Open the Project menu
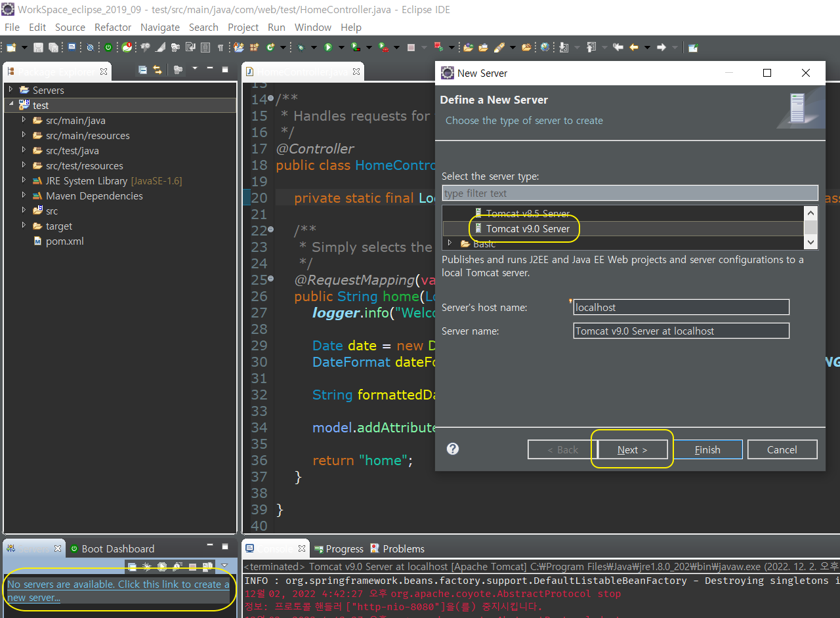Image resolution: width=840 pixels, height=618 pixels. [243, 27]
